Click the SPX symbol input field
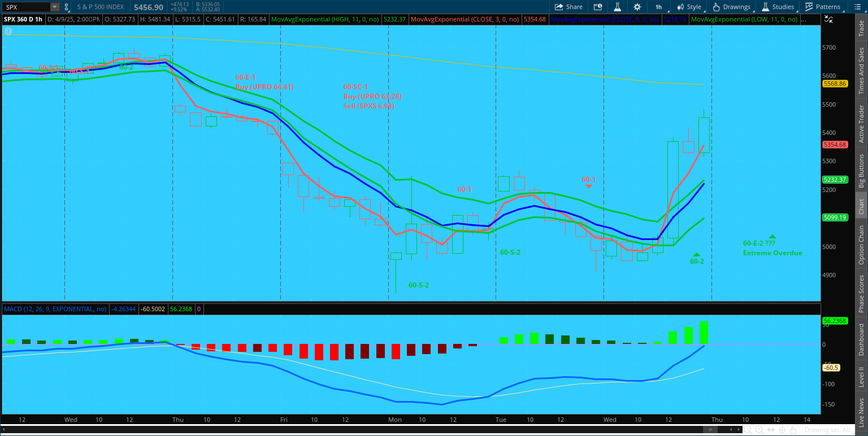 [26, 7]
